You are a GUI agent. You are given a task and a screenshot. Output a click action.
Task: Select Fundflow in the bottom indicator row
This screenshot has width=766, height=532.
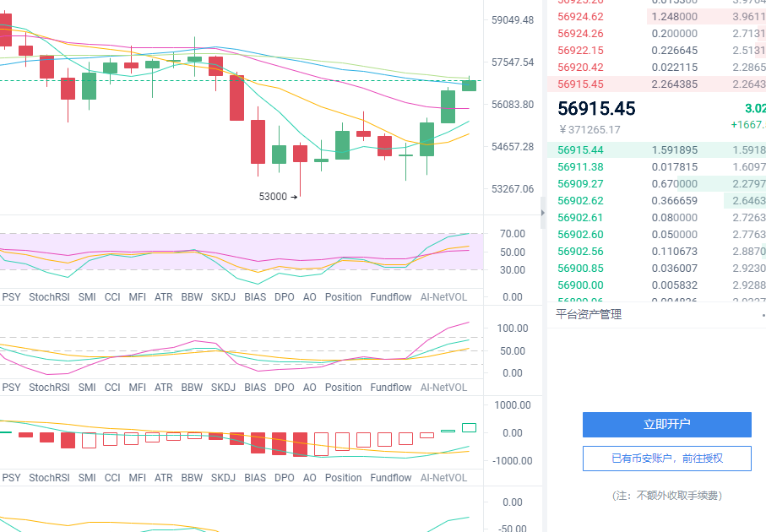391,478
